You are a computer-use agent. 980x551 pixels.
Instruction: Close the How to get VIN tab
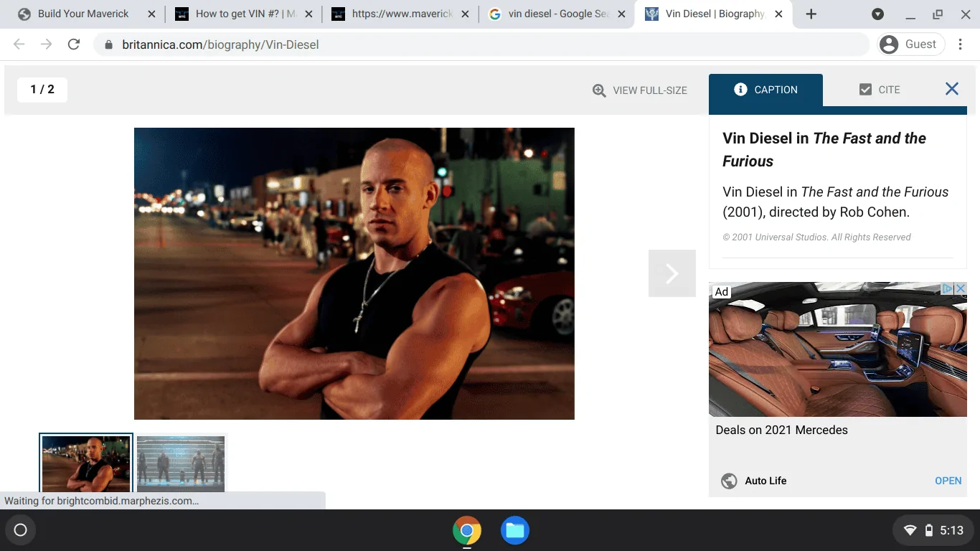tap(308, 14)
